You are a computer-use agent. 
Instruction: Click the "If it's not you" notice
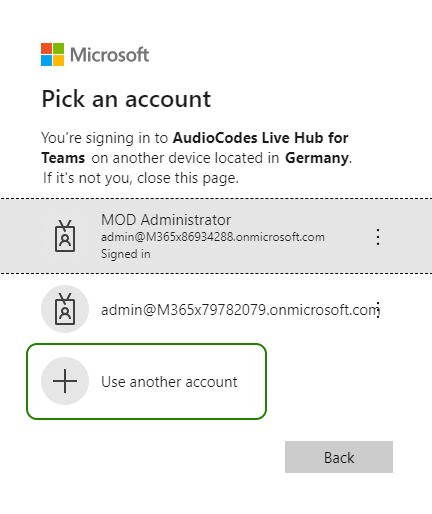(x=141, y=178)
